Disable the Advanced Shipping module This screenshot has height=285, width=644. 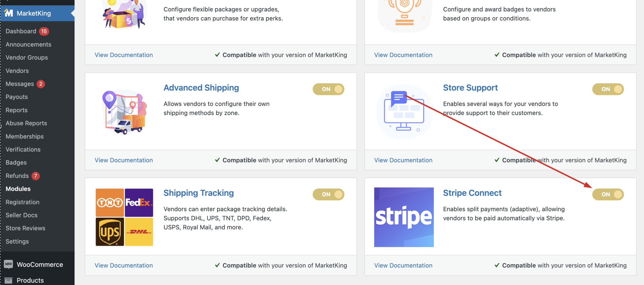[328, 89]
